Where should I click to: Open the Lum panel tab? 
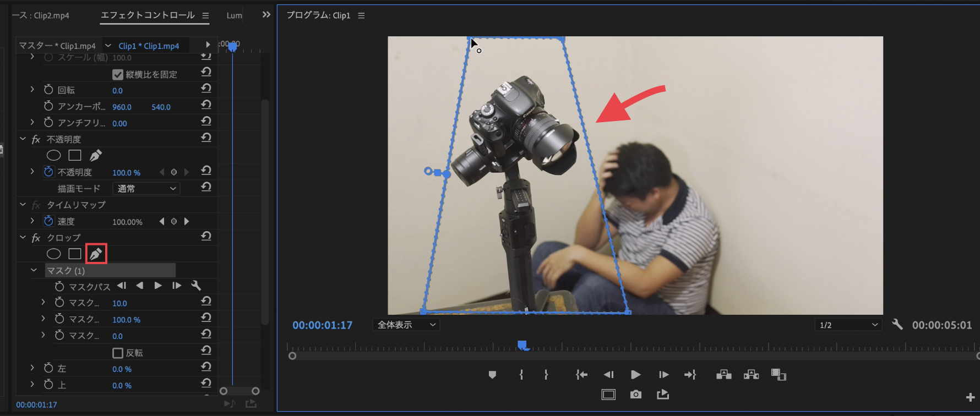[x=234, y=15]
